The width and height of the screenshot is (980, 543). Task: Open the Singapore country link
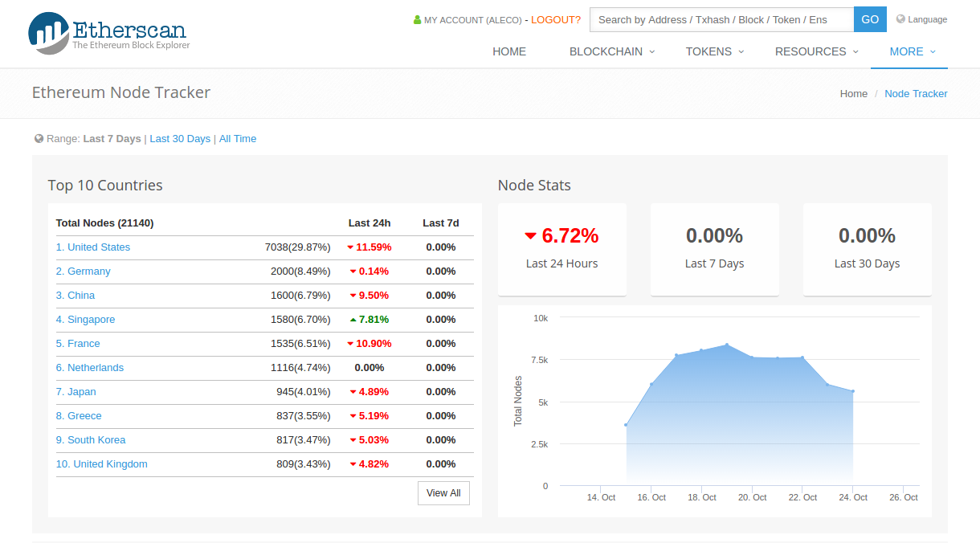pyautogui.click(x=86, y=320)
